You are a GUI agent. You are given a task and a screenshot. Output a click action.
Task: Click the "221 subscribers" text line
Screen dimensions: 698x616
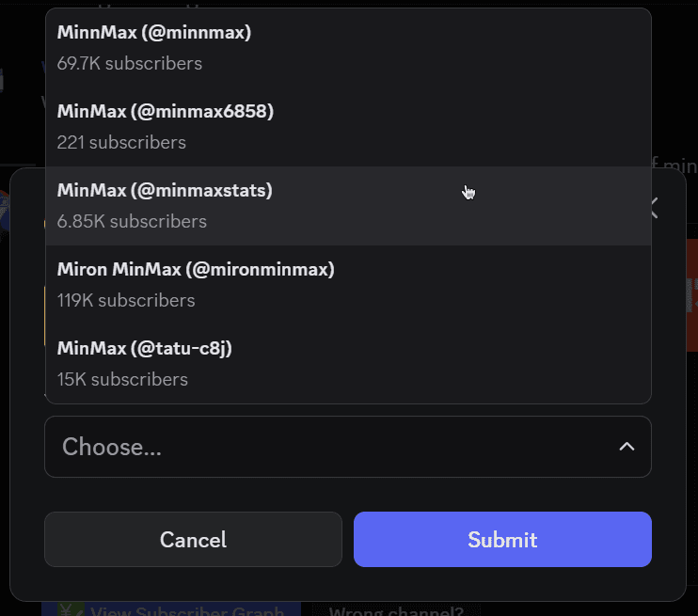[121, 143]
